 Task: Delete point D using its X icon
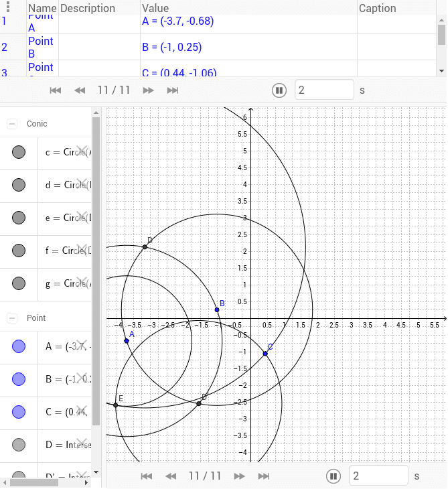click(82, 443)
